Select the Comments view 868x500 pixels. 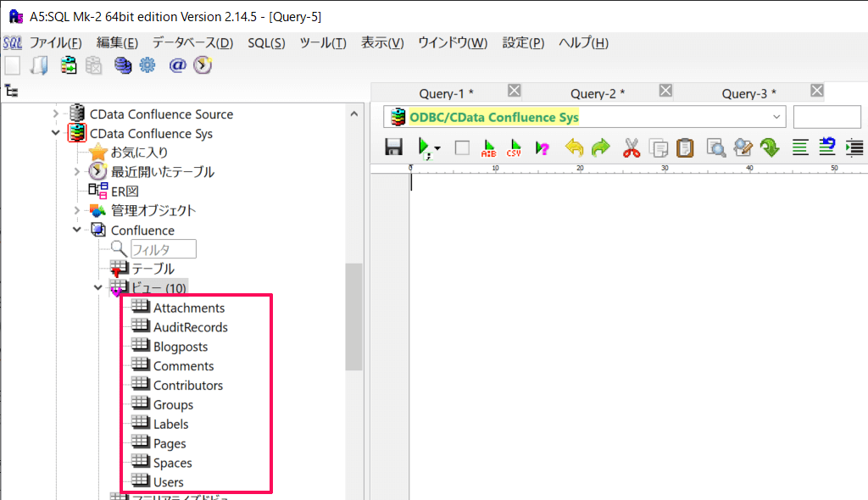click(183, 366)
